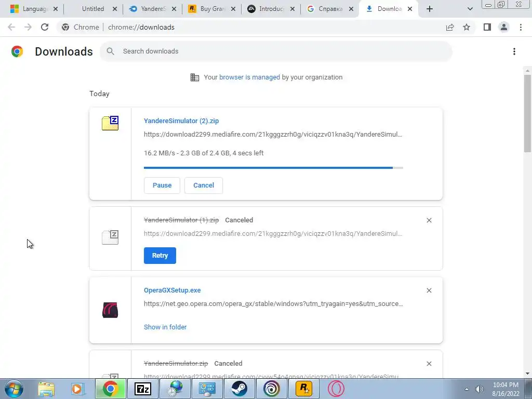
Task: Remove OperaGXSetup.exe from the list
Action: point(429,290)
